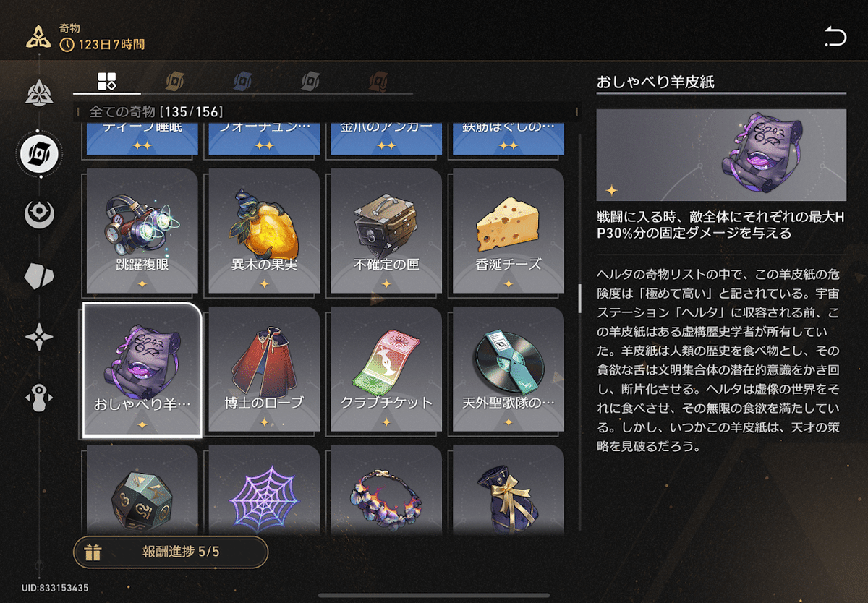Click the back arrow icon at top right
Viewport: 868px width, 603px height.
[x=835, y=37]
